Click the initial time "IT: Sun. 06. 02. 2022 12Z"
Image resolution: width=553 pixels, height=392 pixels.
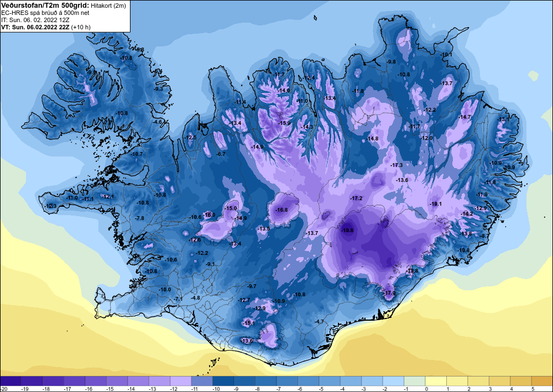click(35, 20)
